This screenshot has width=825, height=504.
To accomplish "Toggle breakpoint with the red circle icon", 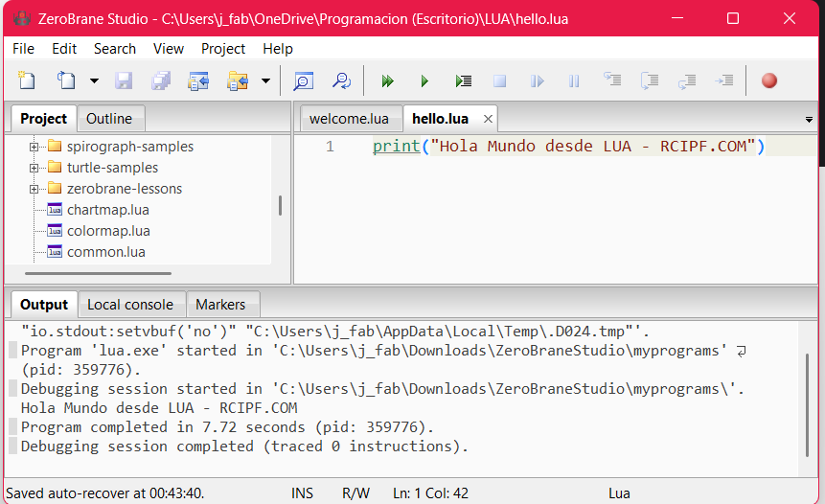I will [768, 81].
